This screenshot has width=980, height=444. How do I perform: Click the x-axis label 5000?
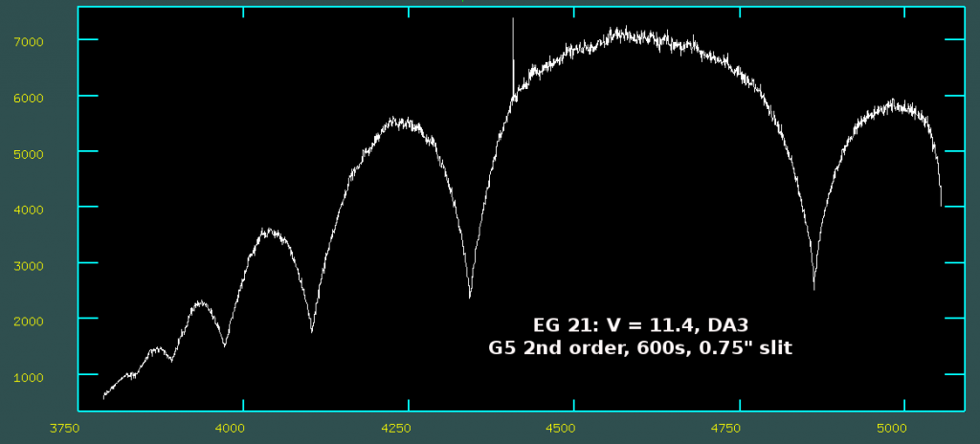[891, 429]
